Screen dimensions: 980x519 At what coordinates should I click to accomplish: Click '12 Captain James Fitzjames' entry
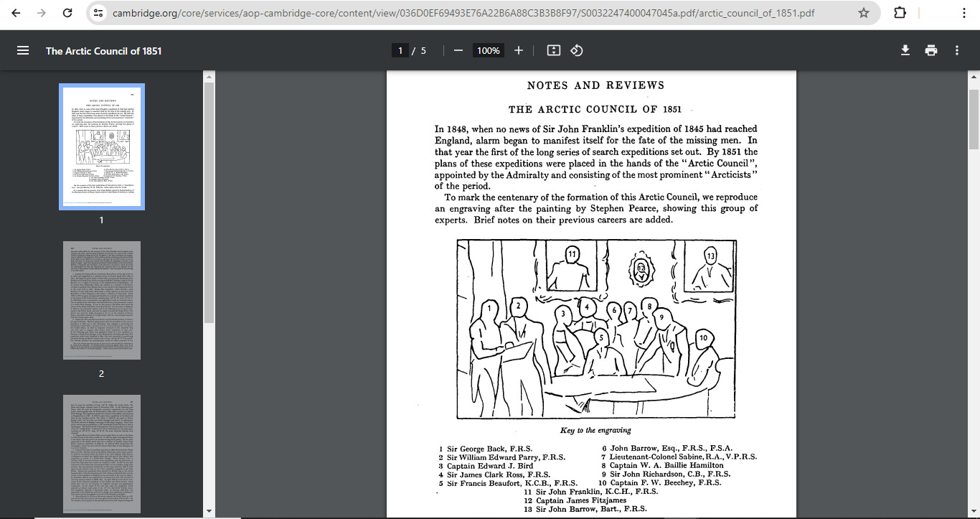pos(575,500)
